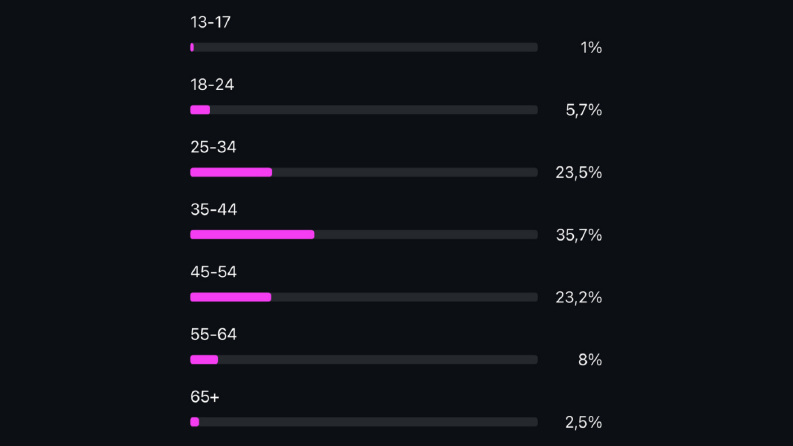793x446 pixels.
Task: Select the 35-44 age range label
Action: pyautogui.click(x=213, y=209)
